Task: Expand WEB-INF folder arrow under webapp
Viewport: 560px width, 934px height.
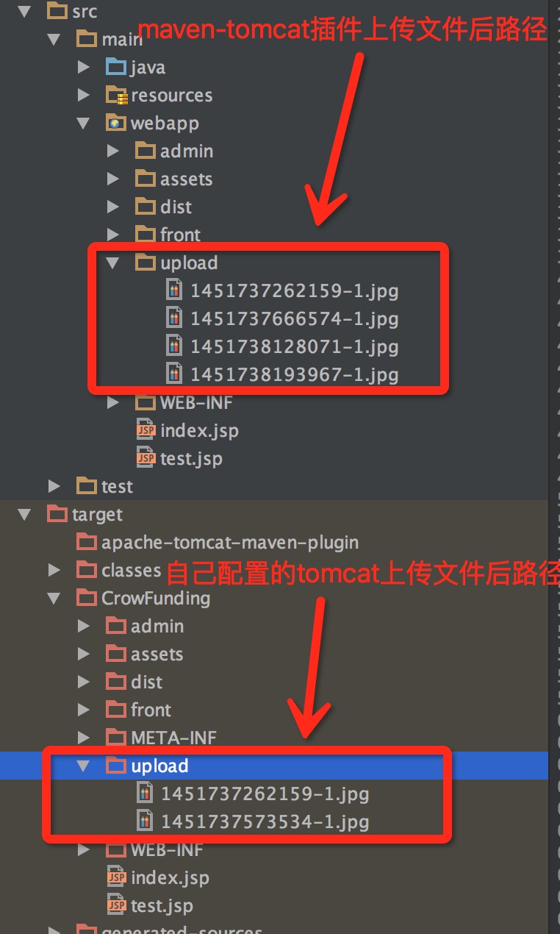Action: pos(112,402)
